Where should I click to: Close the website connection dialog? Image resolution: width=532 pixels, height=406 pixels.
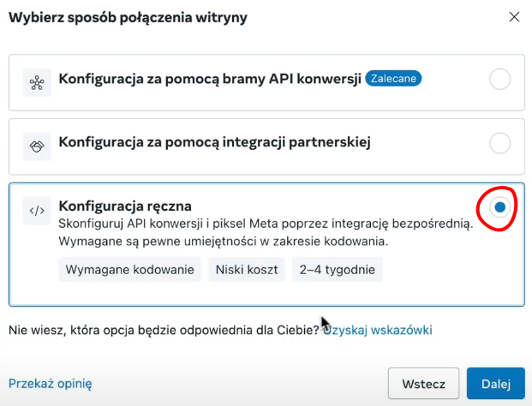(514, 16)
